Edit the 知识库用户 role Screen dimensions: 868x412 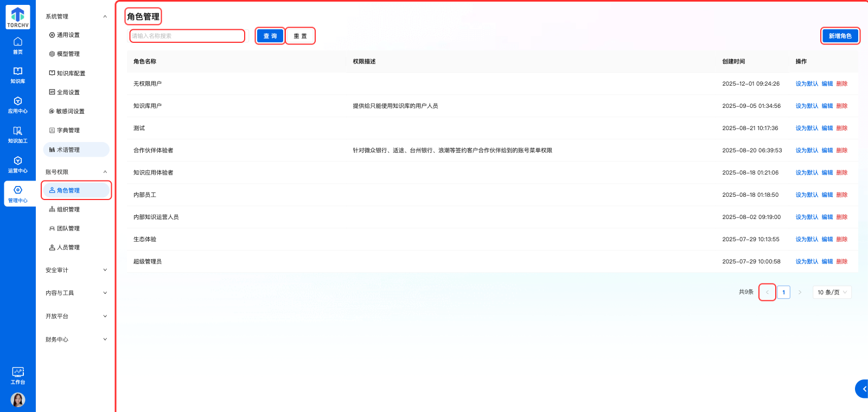827,106
